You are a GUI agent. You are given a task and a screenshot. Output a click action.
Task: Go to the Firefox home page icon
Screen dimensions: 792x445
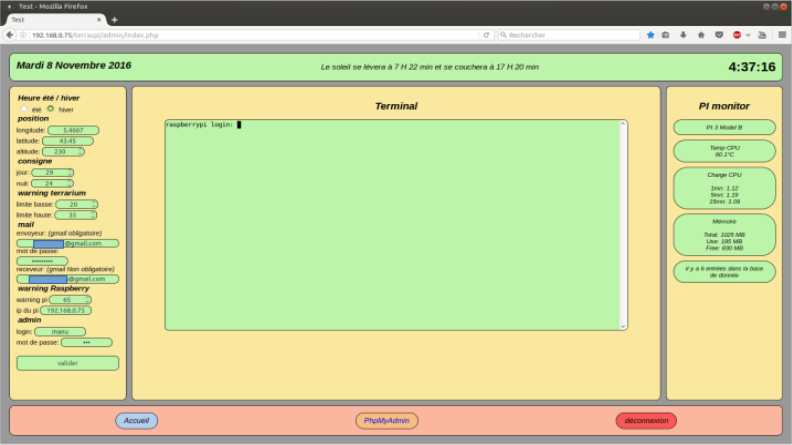[x=701, y=35]
